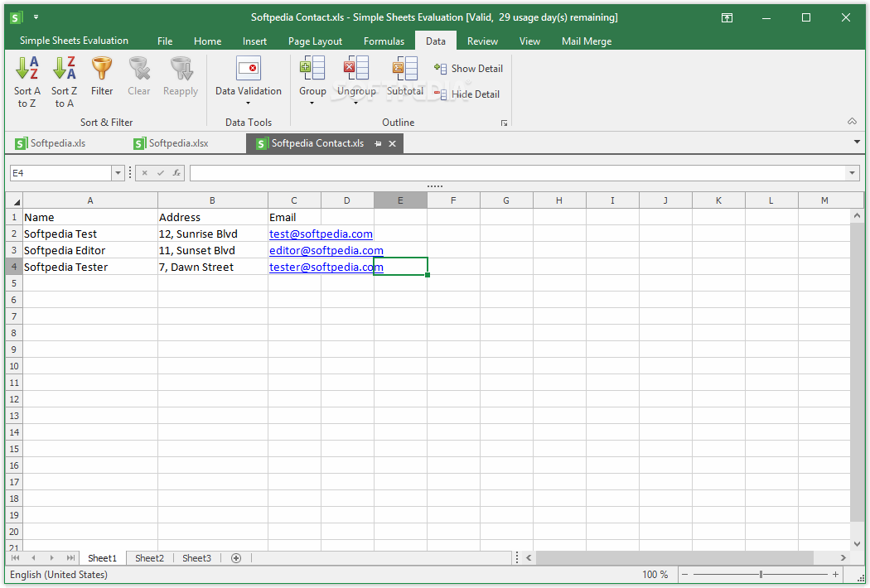This screenshot has width=870, height=588.
Task: Click the Subtotal icon
Action: pyautogui.click(x=405, y=68)
